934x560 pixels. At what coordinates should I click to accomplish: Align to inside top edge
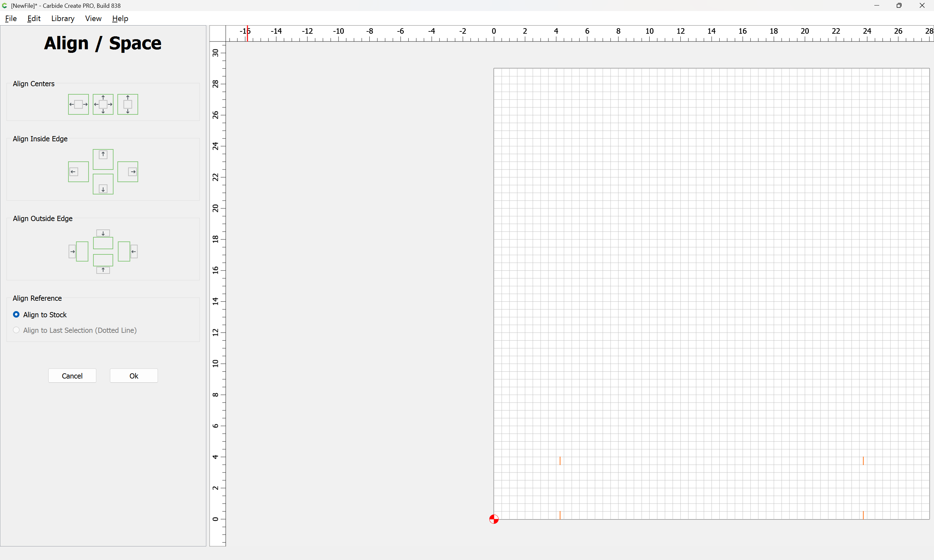click(x=103, y=159)
